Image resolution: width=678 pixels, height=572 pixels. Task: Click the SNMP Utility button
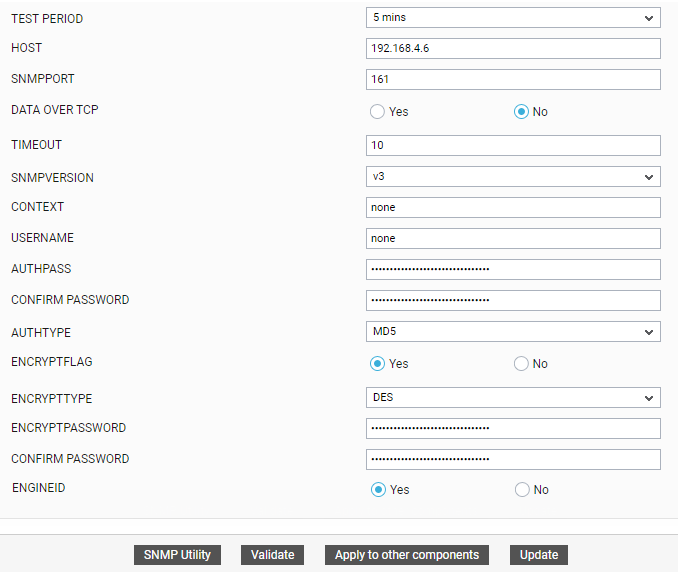[x=177, y=555]
